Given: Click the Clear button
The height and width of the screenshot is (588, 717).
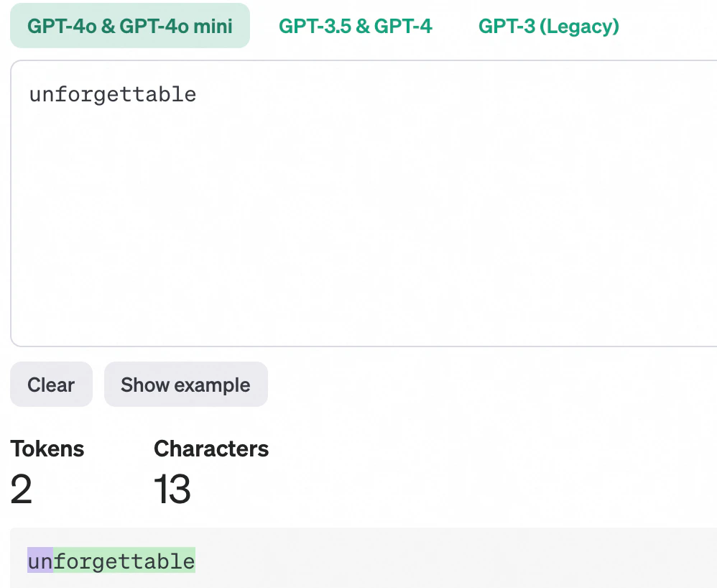Looking at the screenshot, I should 51,385.
